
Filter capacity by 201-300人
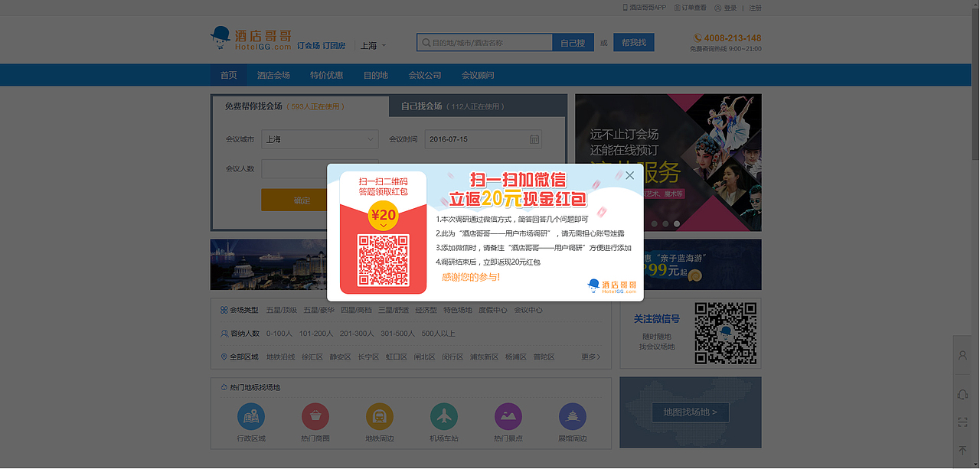[357, 334]
